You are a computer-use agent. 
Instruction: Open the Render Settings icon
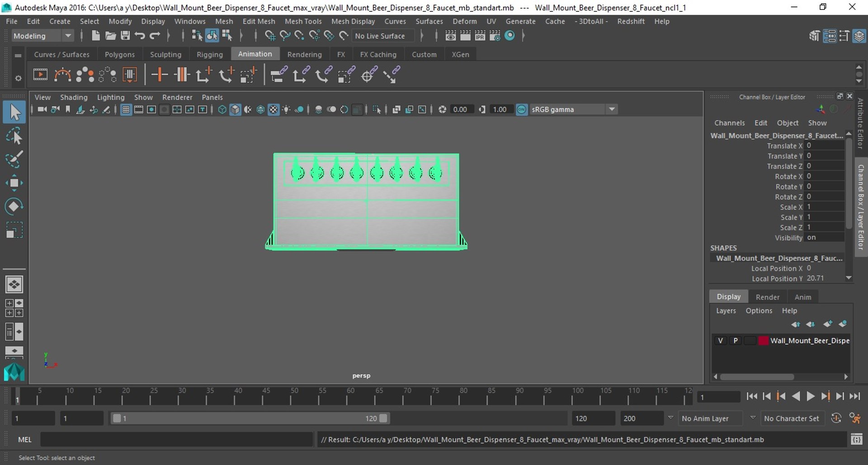pyautogui.click(x=495, y=36)
